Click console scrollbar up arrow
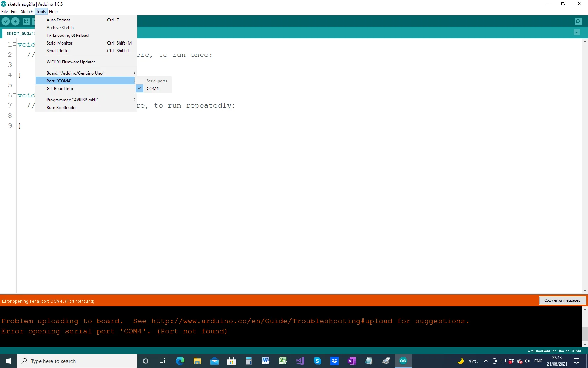 coord(585,309)
